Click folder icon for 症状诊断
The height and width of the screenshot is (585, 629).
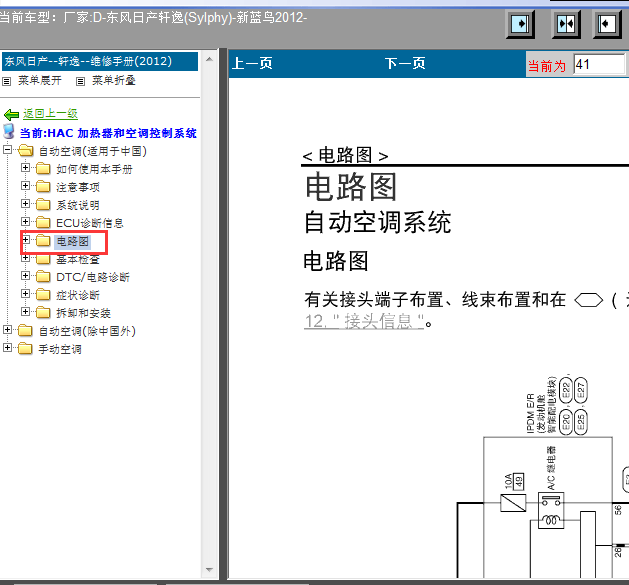coord(43,295)
